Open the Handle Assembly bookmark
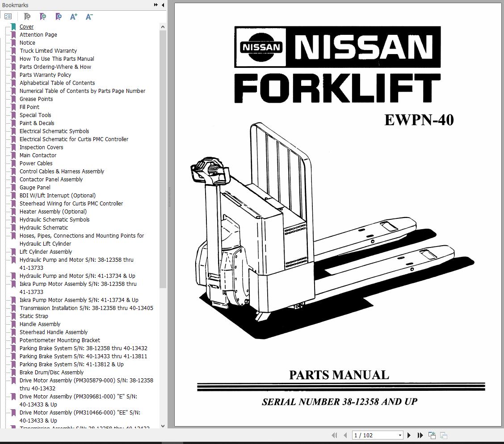504x444 pixels. pyautogui.click(x=40, y=324)
